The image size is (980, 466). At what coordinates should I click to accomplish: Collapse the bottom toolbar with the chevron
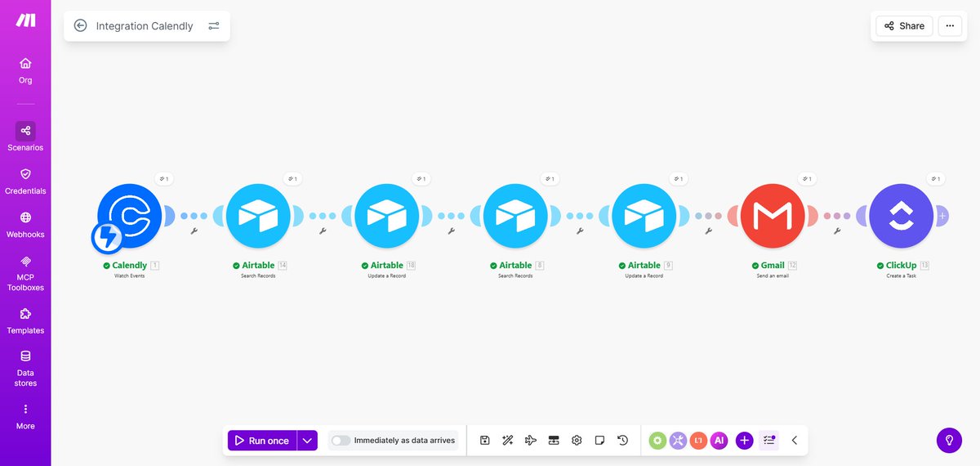tap(795, 440)
